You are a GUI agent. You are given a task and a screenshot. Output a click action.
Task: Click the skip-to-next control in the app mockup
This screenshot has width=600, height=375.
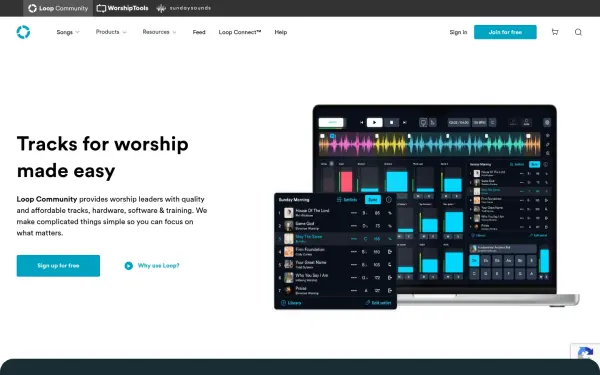coord(404,122)
